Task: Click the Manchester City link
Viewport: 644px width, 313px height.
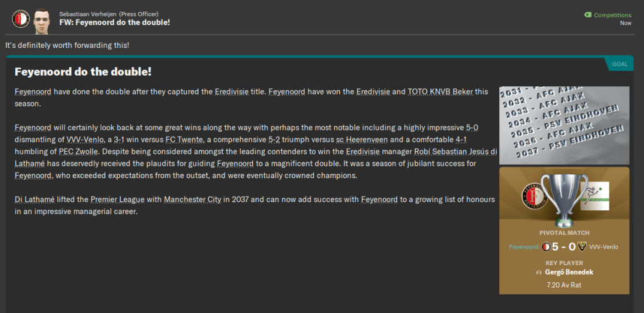Action: (x=194, y=200)
